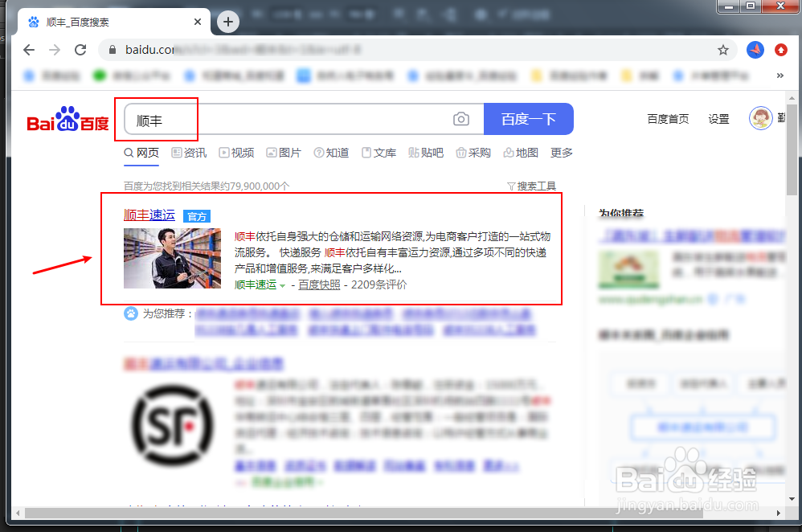Switch to the 图片 tab
Image resolution: width=802 pixels, height=532 pixels.
point(284,153)
